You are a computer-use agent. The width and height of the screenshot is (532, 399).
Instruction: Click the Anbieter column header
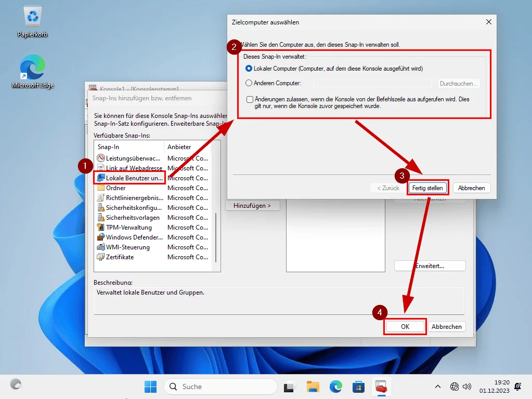click(187, 147)
